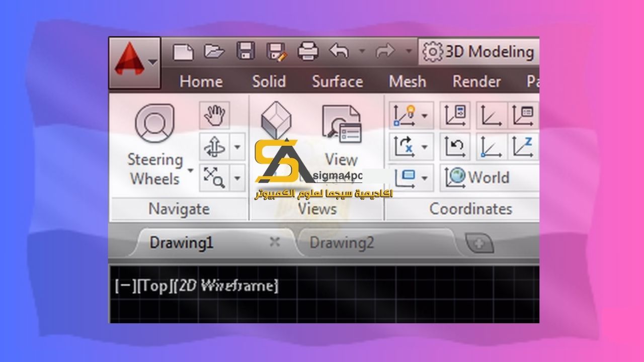Click the UCS Z-axis vector icon
Image resolution: width=644 pixels, height=362 pixels.
523,146
